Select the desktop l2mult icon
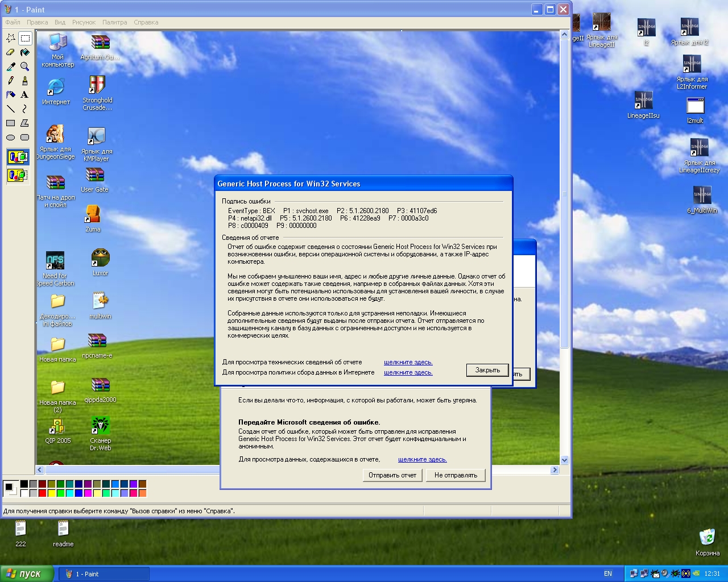 point(695,110)
